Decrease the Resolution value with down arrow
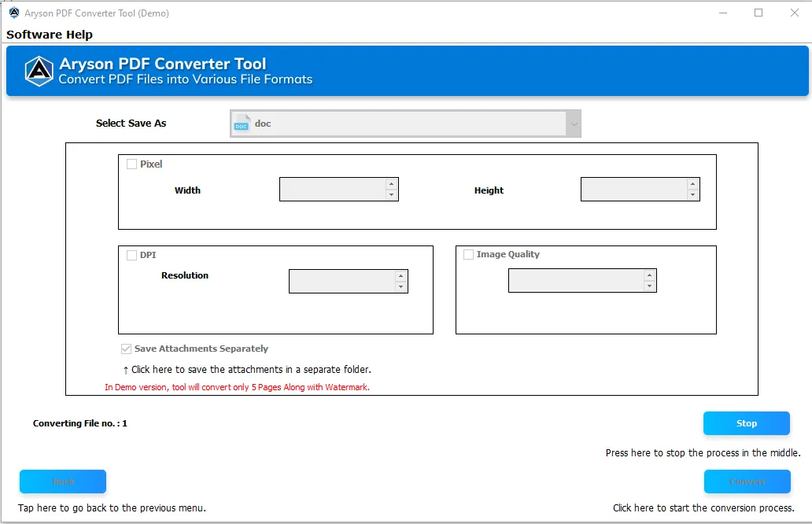The height and width of the screenshot is (524, 812). click(400, 287)
